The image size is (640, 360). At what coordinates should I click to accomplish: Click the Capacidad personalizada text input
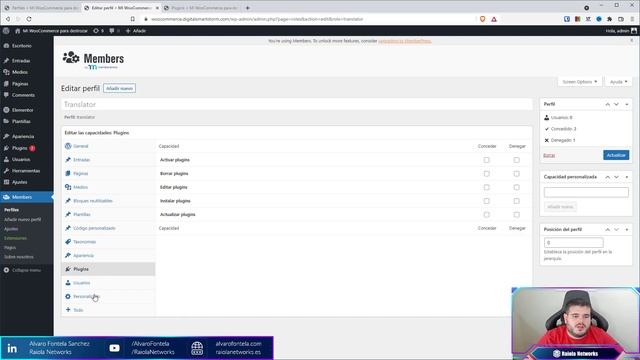(586, 192)
